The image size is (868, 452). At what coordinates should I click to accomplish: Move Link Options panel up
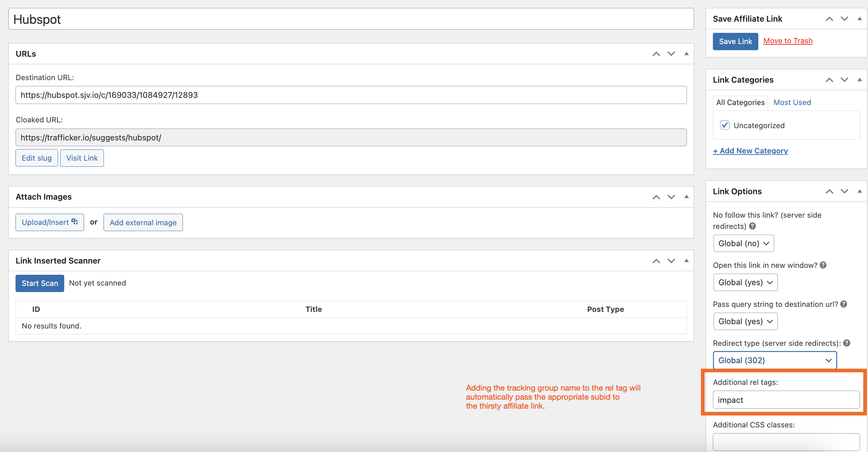(829, 191)
